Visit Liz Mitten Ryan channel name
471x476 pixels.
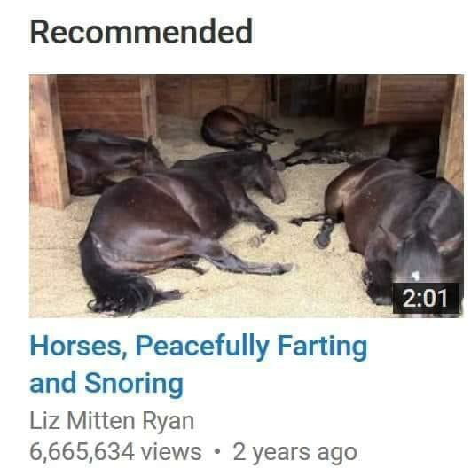112,421
